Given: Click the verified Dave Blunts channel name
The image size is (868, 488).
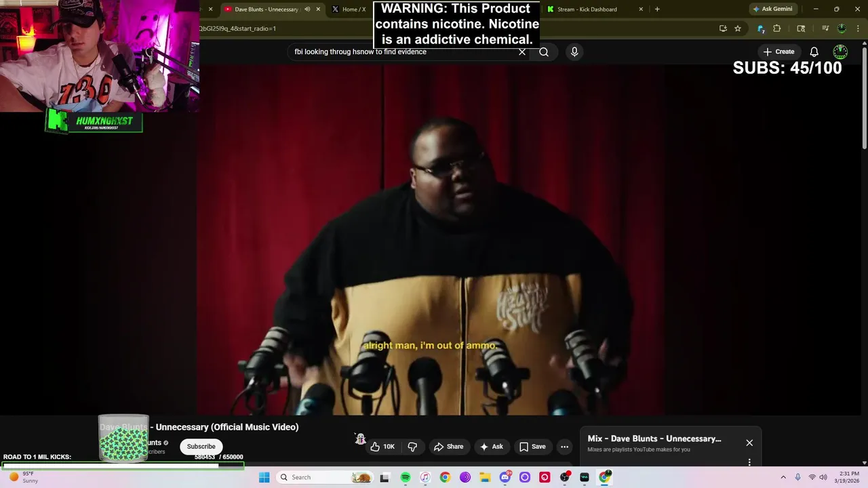Looking at the screenshot, I should pos(155,443).
